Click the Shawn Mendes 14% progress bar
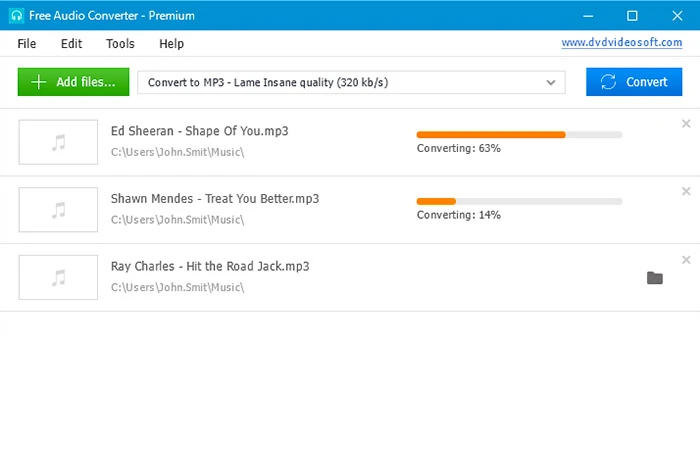 518,201
